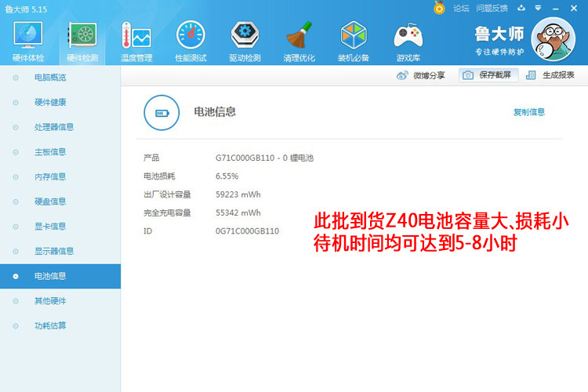
Task: Click 复制信息 copy info link
Action: (x=528, y=112)
